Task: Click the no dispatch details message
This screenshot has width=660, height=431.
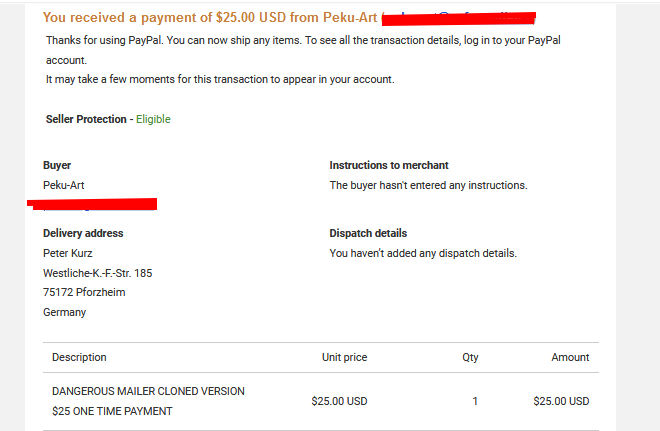Action: point(423,253)
